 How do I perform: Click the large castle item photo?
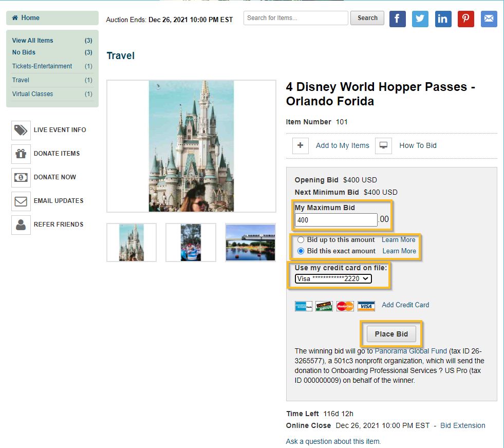191,146
